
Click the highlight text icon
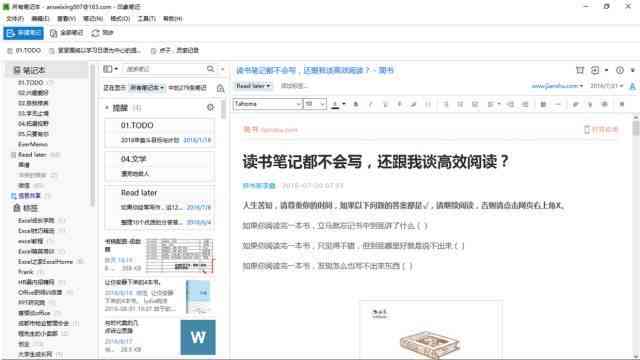[x=414, y=104]
